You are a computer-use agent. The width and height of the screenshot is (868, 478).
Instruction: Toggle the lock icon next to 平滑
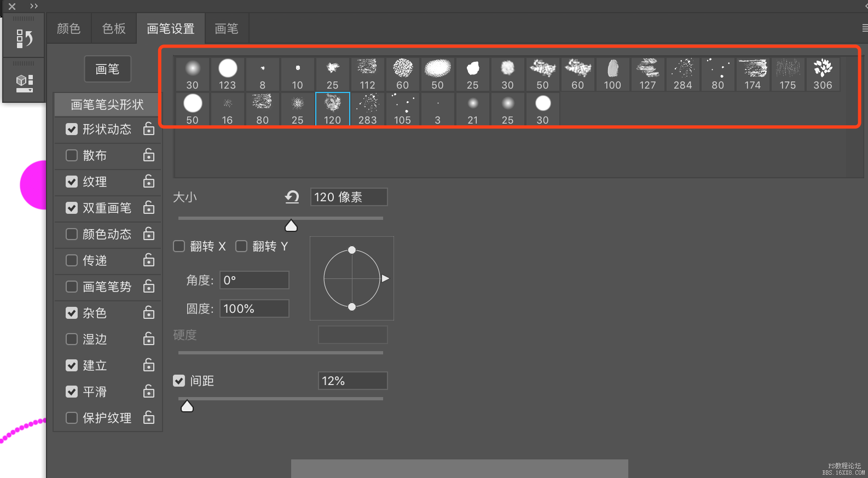click(149, 392)
